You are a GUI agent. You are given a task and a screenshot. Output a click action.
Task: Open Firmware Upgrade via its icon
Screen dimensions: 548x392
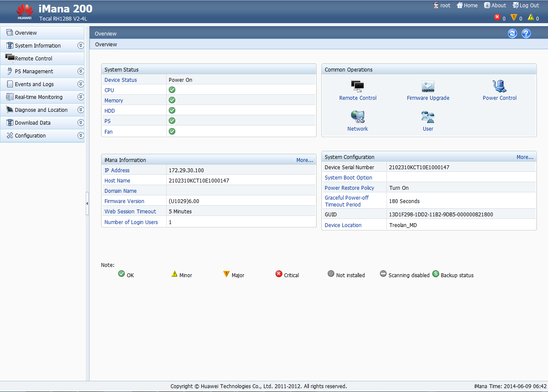428,86
